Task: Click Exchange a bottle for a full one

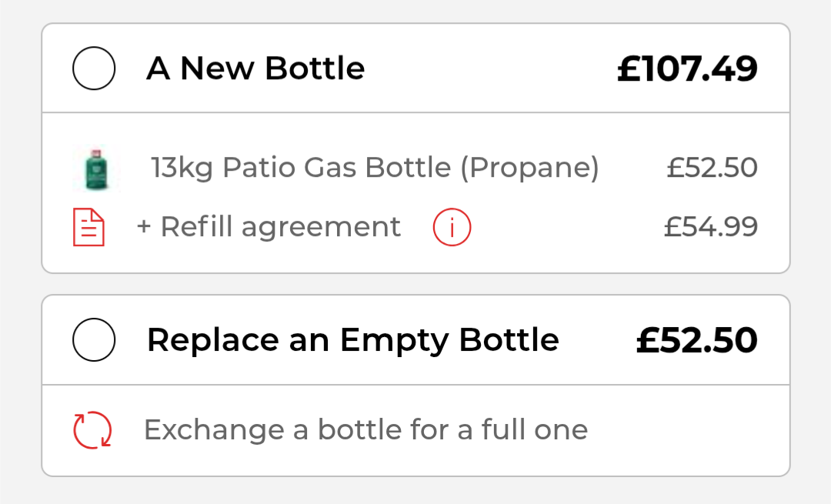Action: pos(365,429)
